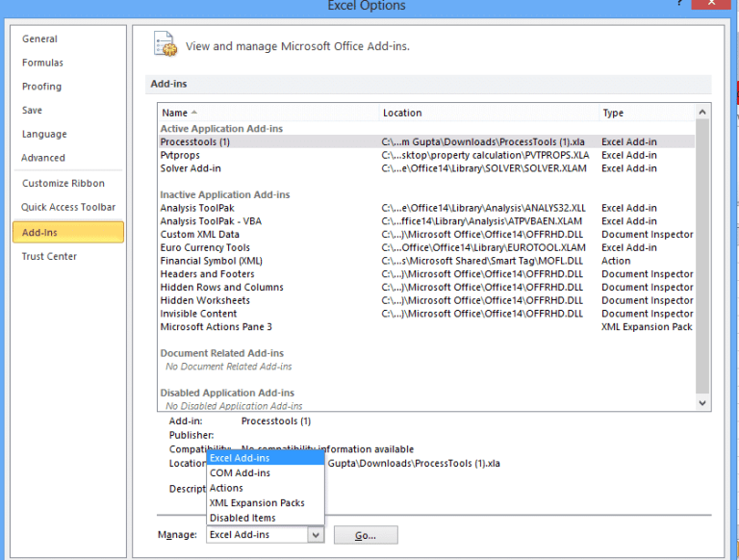This screenshot has height=560, width=739.
Task: Click the SOLVER.XLAM location path
Action: coord(484,168)
